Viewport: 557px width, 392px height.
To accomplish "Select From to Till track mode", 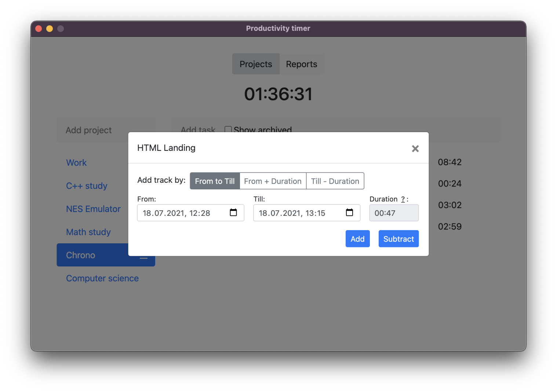I will coord(215,181).
